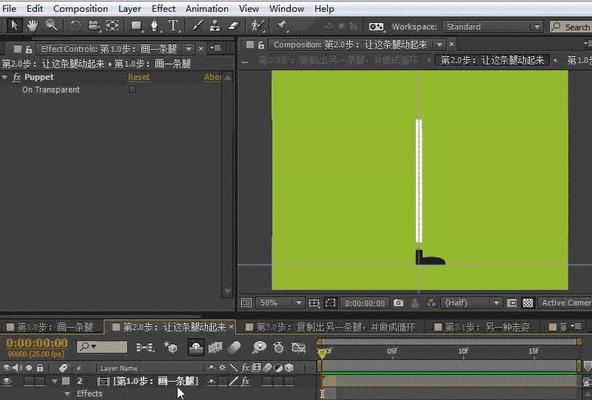
Task: Toggle layer 2 shy switch
Action: pos(211,381)
